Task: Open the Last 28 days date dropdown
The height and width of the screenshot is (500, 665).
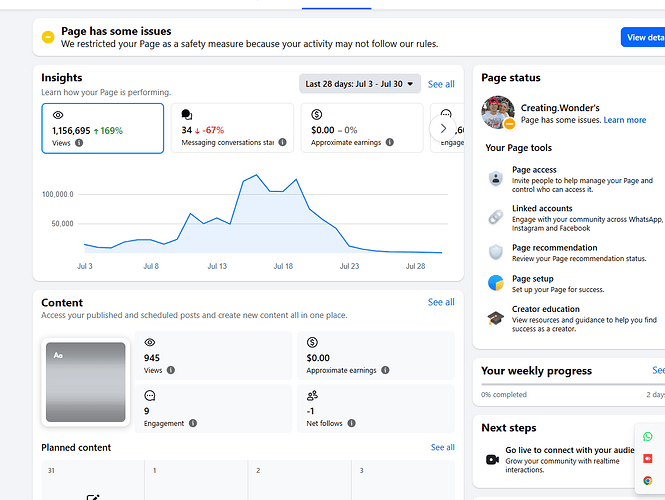Action: click(x=360, y=84)
